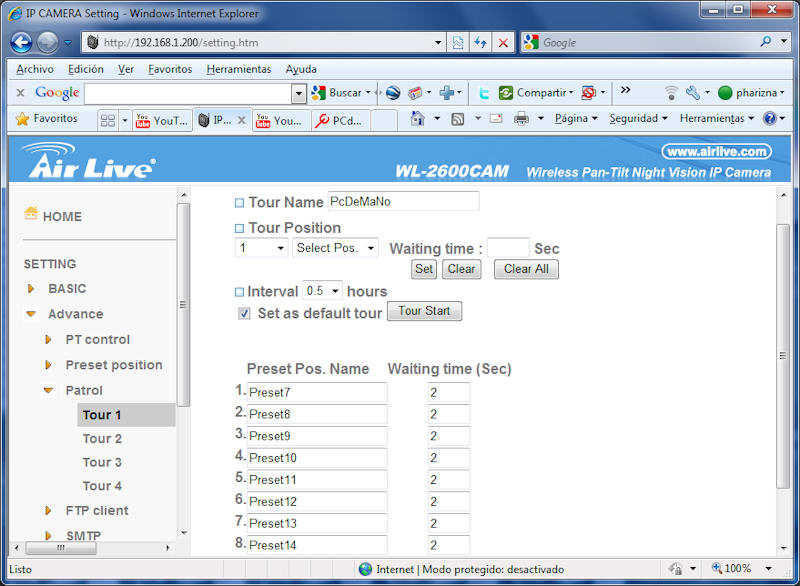Screen dimensions: 800x586
Task: Open tour position number dropdown
Action: pos(261,248)
